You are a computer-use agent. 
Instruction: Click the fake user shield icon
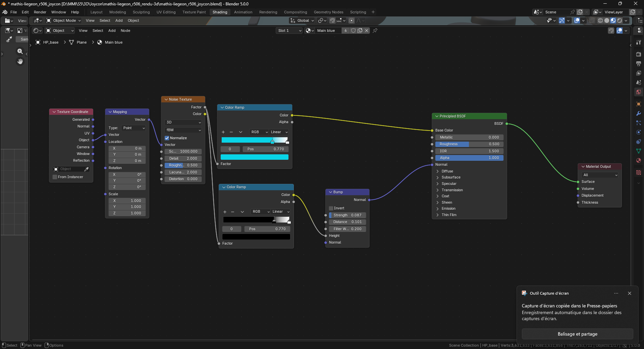tap(353, 31)
